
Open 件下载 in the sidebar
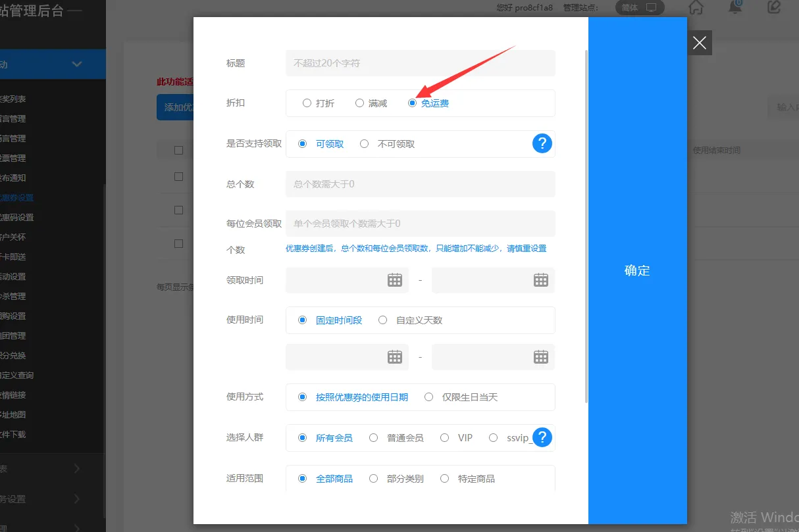point(13,435)
